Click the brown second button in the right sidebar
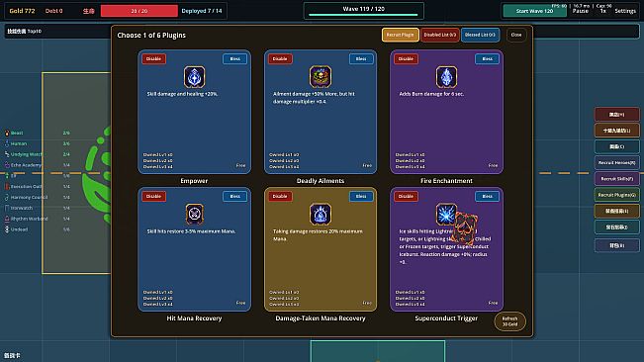 pyautogui.click(x=617, y=131)
